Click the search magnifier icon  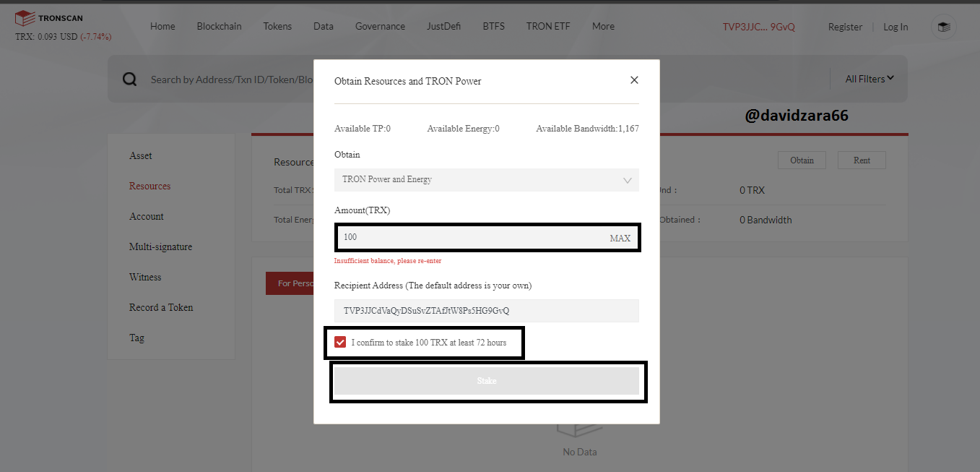click(x=129, y=80)
